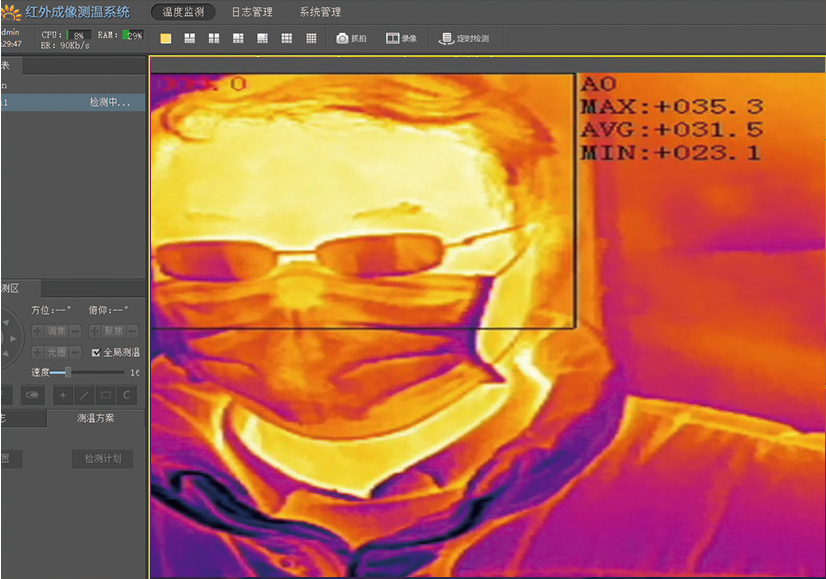Click the minus button beside 光圈
826x579 pixels.
[75, 352]
